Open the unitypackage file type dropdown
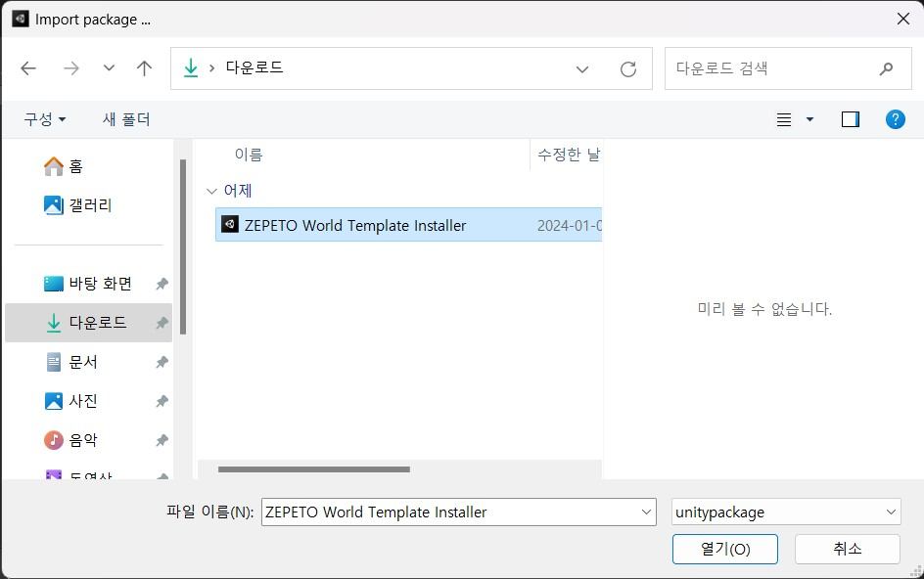Viewport: 924px width, 579px height. coord(786,512)
